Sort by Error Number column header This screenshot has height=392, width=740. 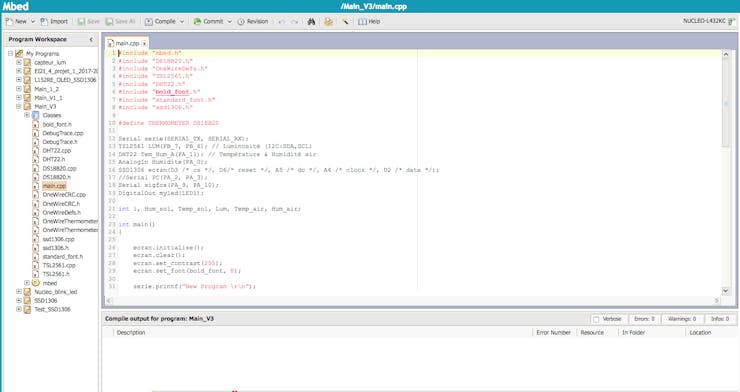(554, 333)
